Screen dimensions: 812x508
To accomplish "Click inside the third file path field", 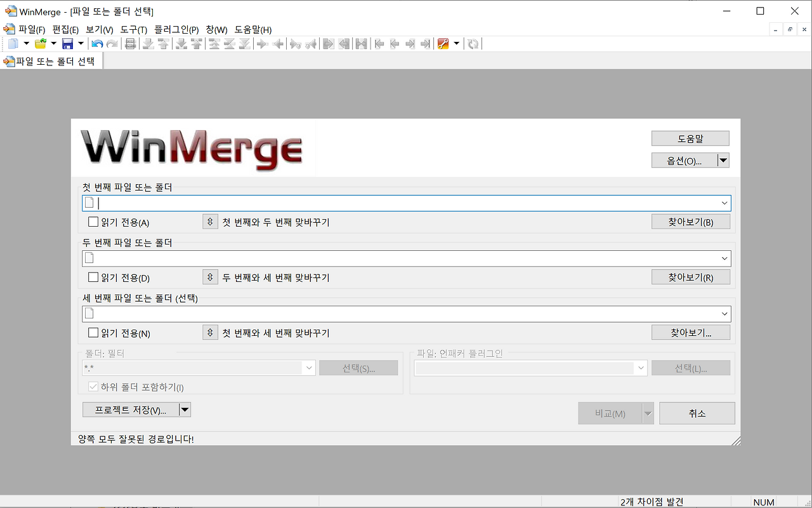I will tap(381, 313).
